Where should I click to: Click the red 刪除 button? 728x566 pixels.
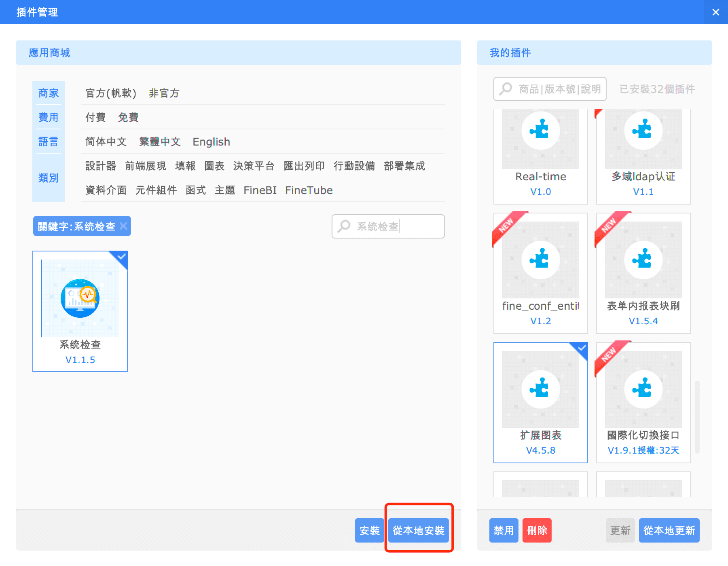click(x=537, y=530)
